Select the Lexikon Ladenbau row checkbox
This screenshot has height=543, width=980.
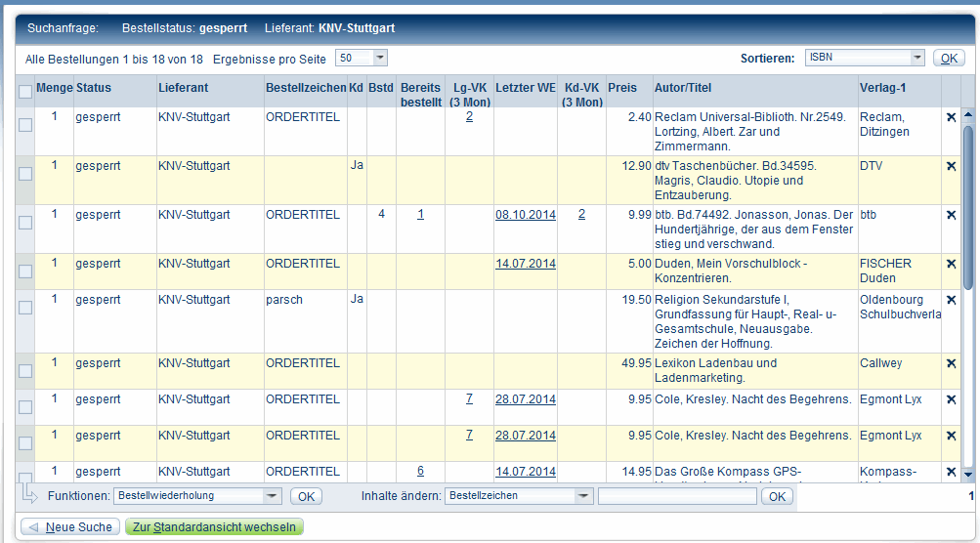coord(25,370)
